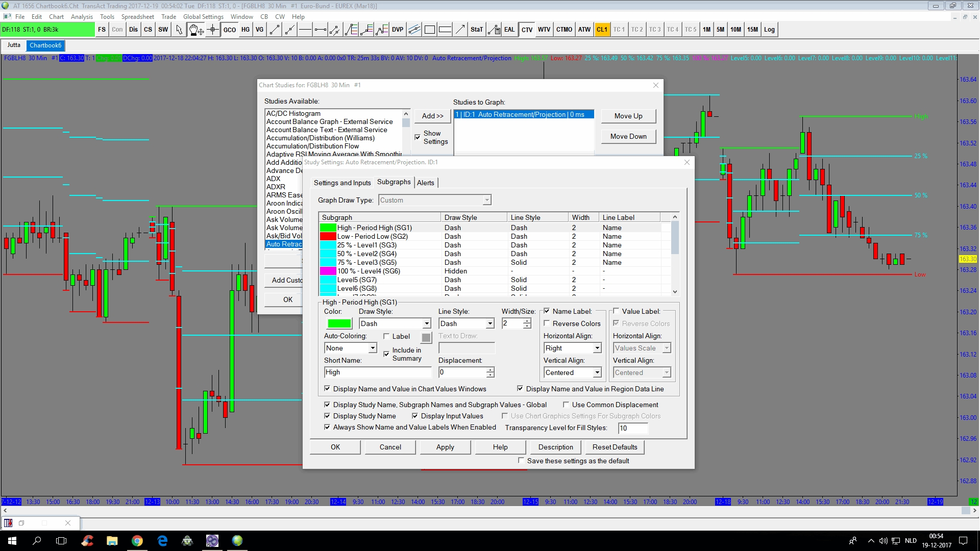Select the parallel lines channel tool
This screenshot has width=980, height=551.
(414, 30)
